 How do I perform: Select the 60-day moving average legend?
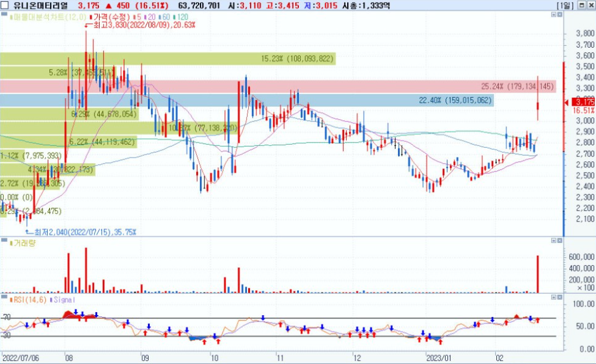point(164,17)
